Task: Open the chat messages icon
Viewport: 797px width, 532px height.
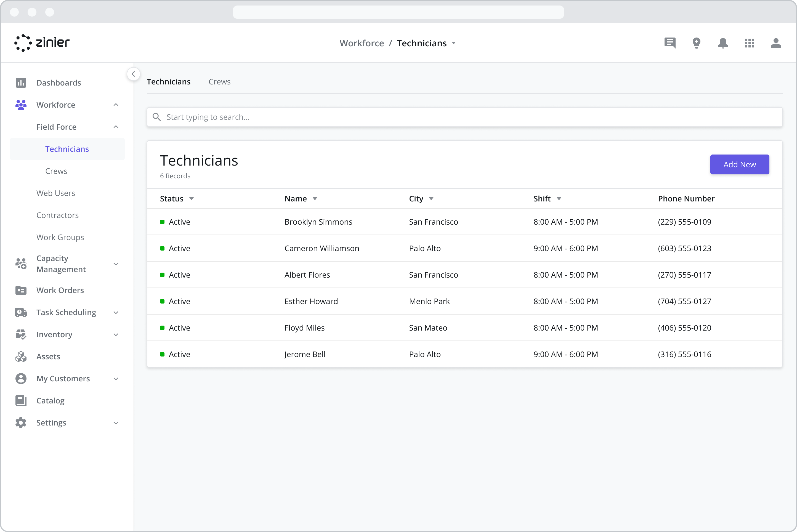Action: coord(670,43)
